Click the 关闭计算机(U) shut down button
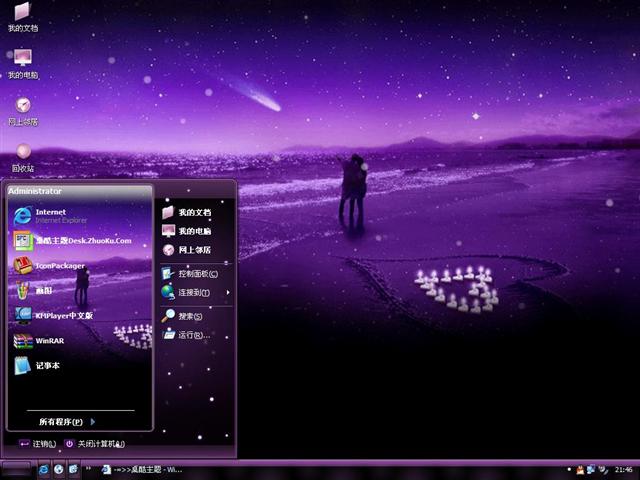 (x=95, y=444)
